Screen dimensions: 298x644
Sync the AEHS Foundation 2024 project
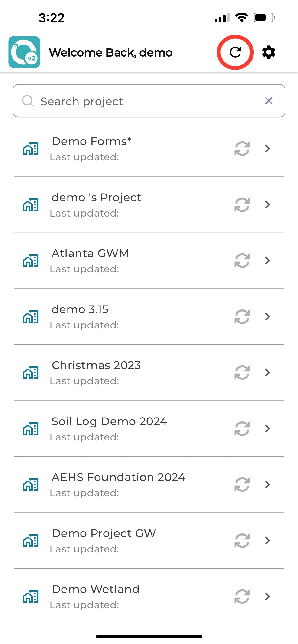click(x=242, y=485)
